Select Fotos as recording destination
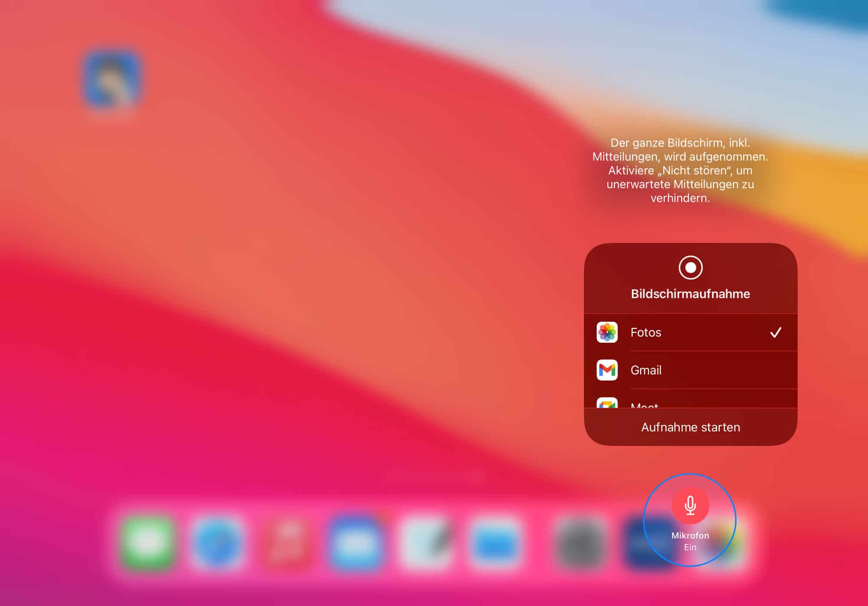Viewport: 868px width, 606px height. pyautogui.click(x=690, y=332)
